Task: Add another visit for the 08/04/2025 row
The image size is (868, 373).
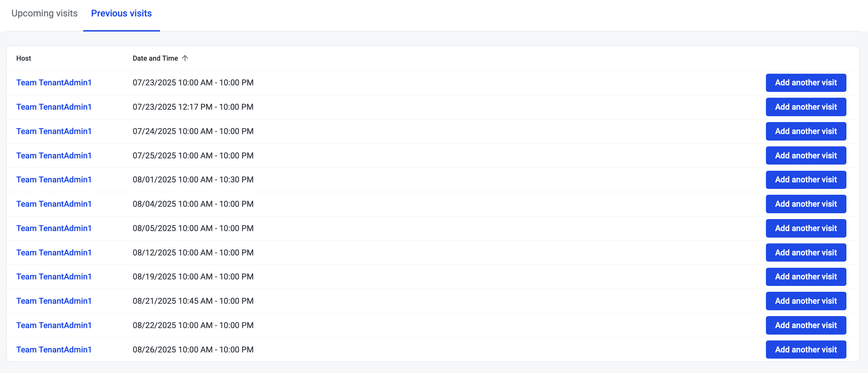Action: tap(806, 204)
